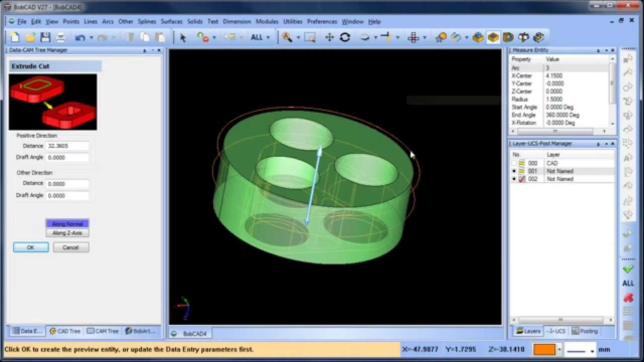Click the green checkmark OK icon
The width and height of the screenshot is (644, 362).
(x=628, y=269)
